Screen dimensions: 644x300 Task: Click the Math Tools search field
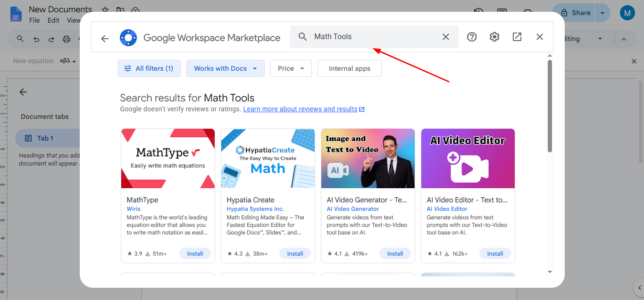coord(374,37)
